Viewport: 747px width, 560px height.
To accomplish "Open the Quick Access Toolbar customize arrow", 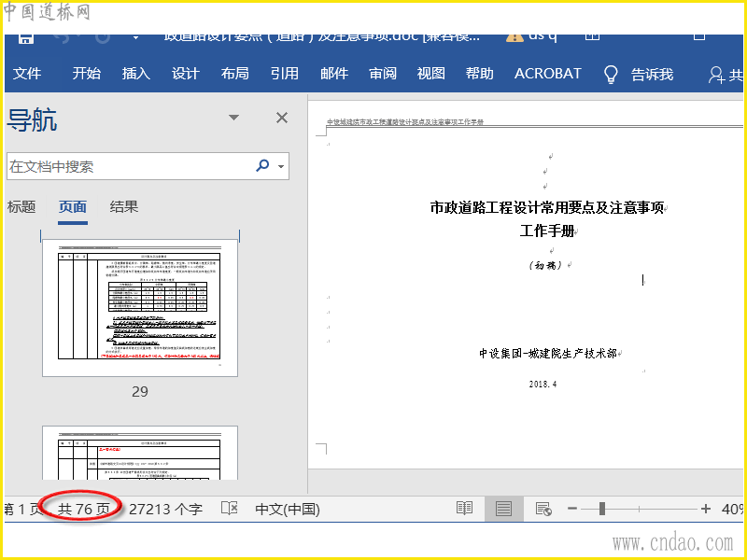I will coord(135,37).
